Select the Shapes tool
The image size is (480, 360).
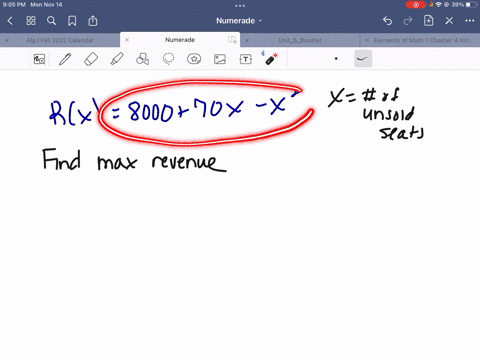(142, 59)
